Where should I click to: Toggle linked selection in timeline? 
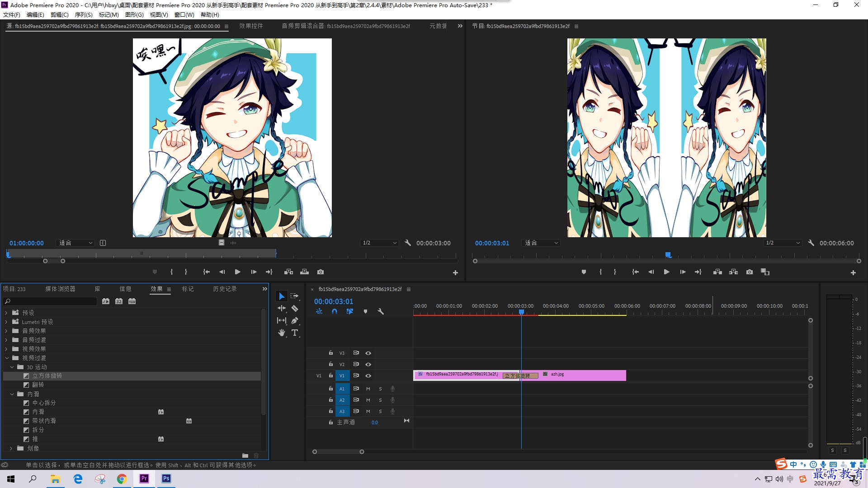click(x=350, y=311)
